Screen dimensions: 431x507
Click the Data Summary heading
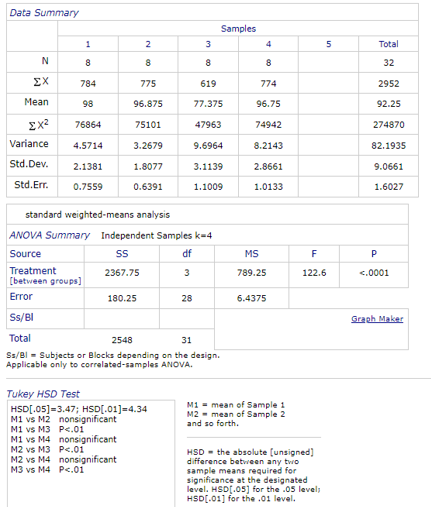point(44,13)
